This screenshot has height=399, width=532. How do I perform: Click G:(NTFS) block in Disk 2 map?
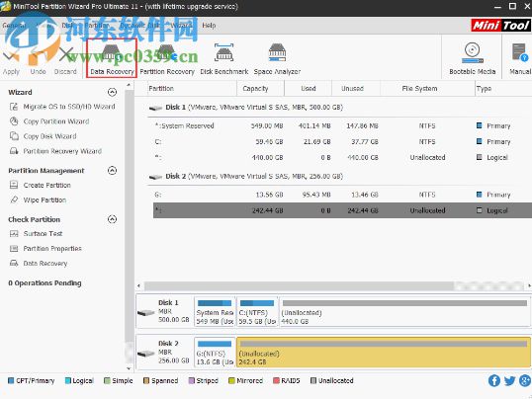[x=215, y=353]
